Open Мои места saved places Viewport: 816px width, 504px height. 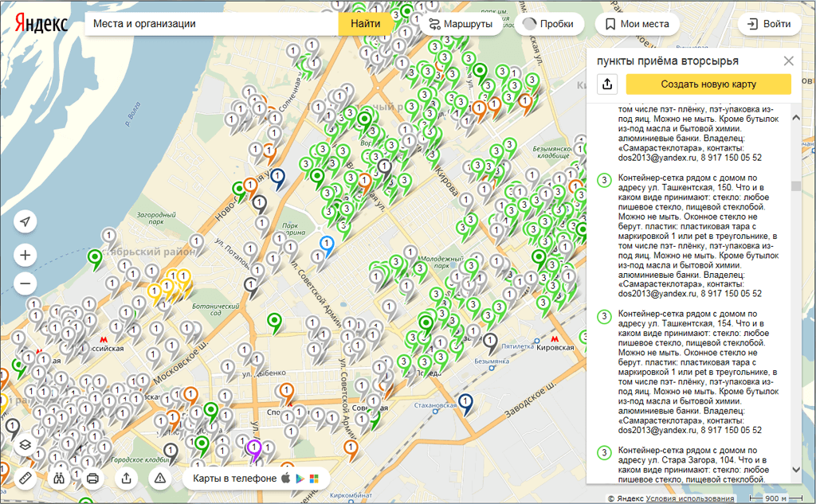click(636, 24)
